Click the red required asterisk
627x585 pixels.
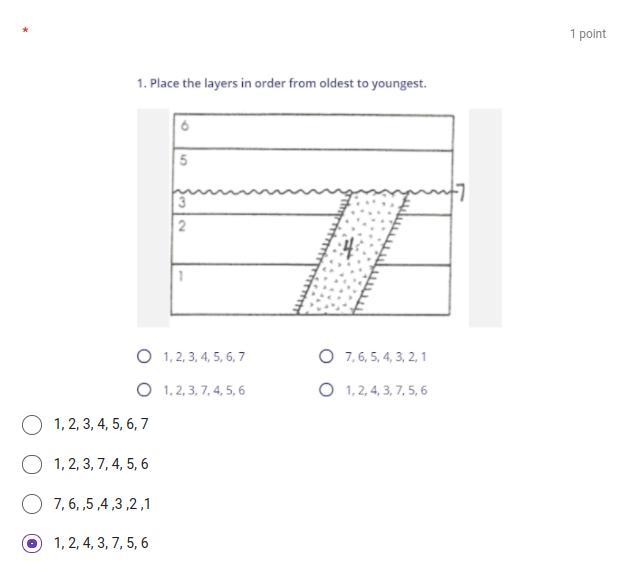tap(24, 32)
